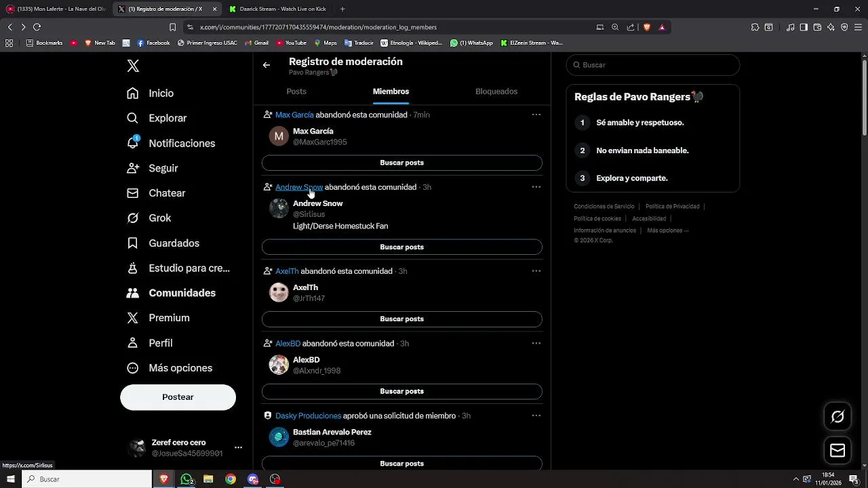
Task: Open Explorar from the sidebar
Action: tap(157, 118)
